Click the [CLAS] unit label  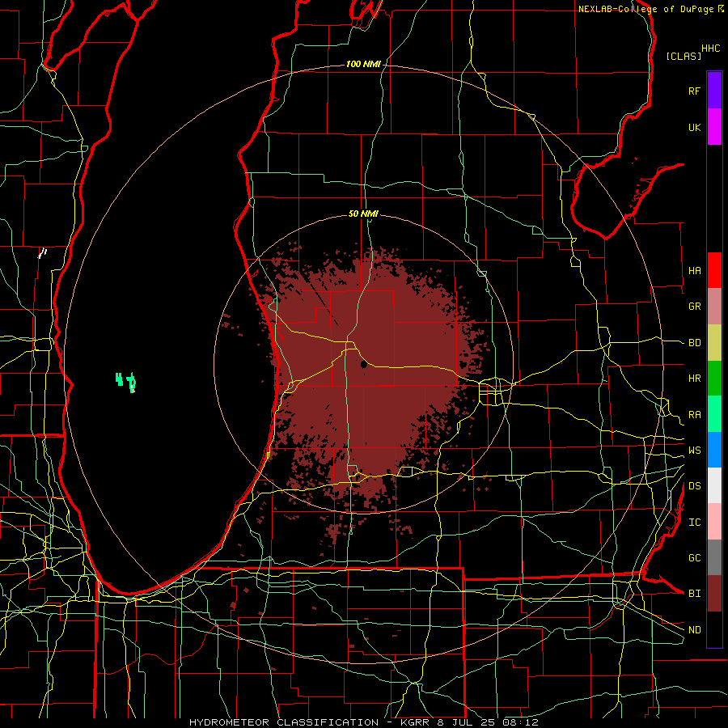pos(684,57)
